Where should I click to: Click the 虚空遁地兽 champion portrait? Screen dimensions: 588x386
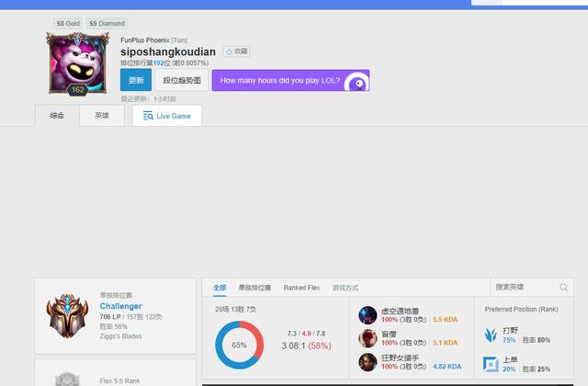tap(367, 315)
